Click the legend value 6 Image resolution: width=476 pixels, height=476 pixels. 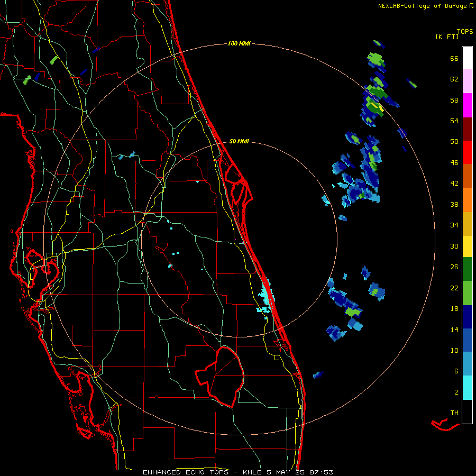pyautogui.click(x=456, y=371)
